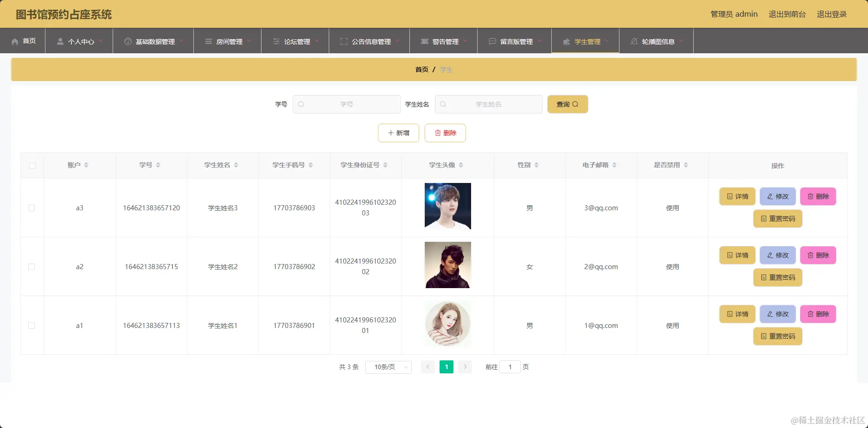
Task: Click 修改 for student a1
Action: (x=778, y=314)
